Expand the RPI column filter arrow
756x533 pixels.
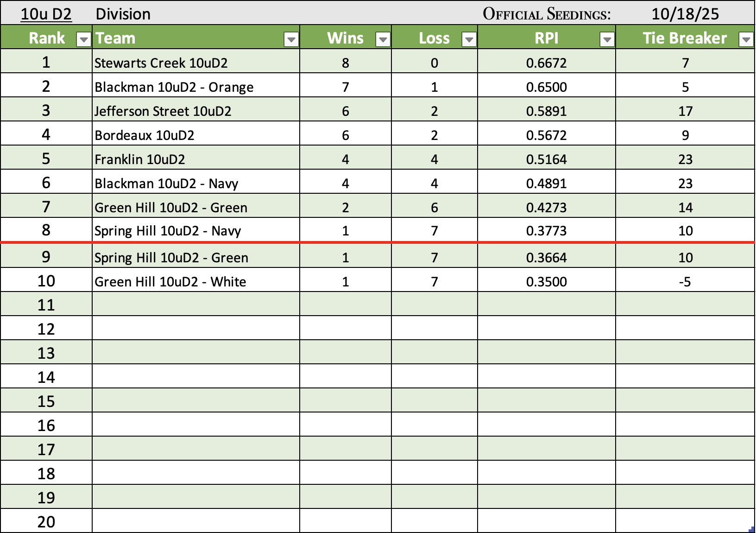click(607, 40)
